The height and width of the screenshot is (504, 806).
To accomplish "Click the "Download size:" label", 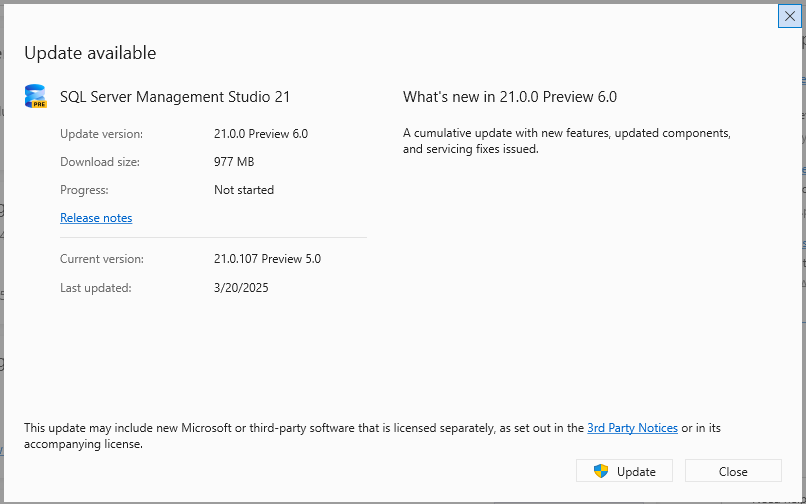I will coord(100,162).
